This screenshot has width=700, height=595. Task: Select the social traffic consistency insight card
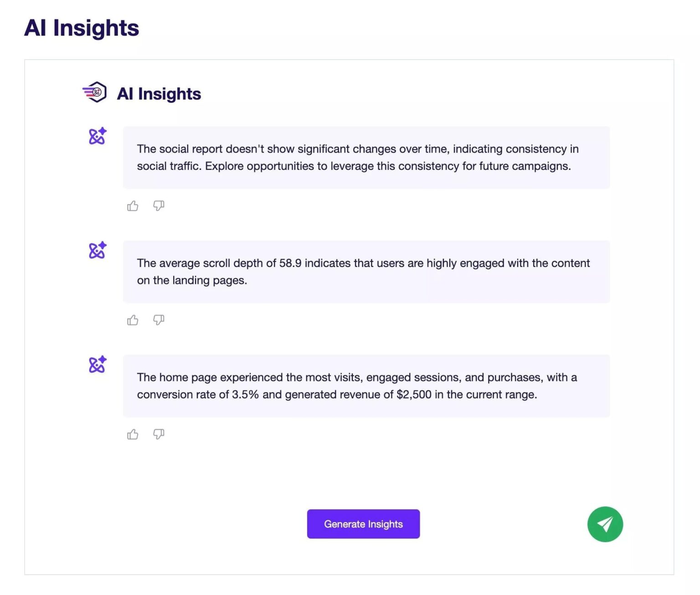point(366,157)
